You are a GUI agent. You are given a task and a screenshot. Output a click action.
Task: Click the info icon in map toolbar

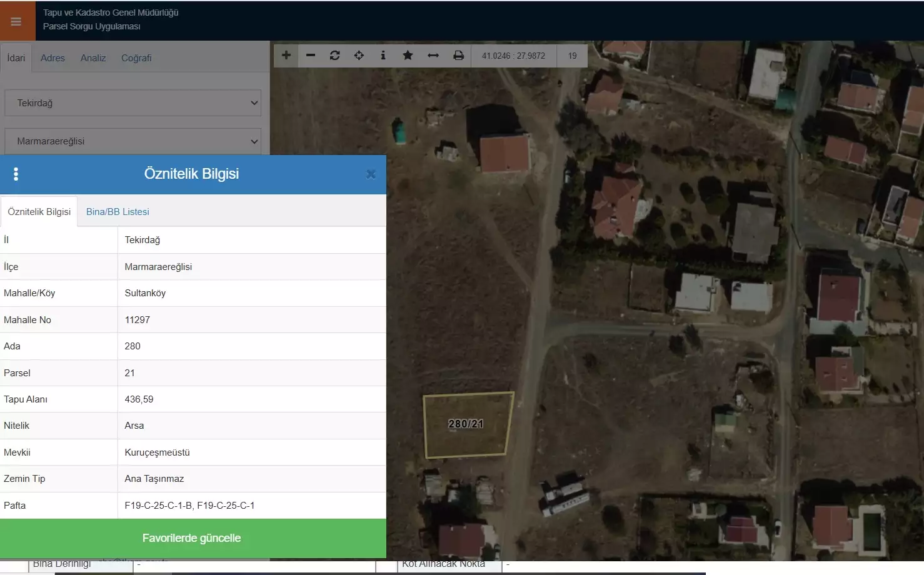coord(383,56)
